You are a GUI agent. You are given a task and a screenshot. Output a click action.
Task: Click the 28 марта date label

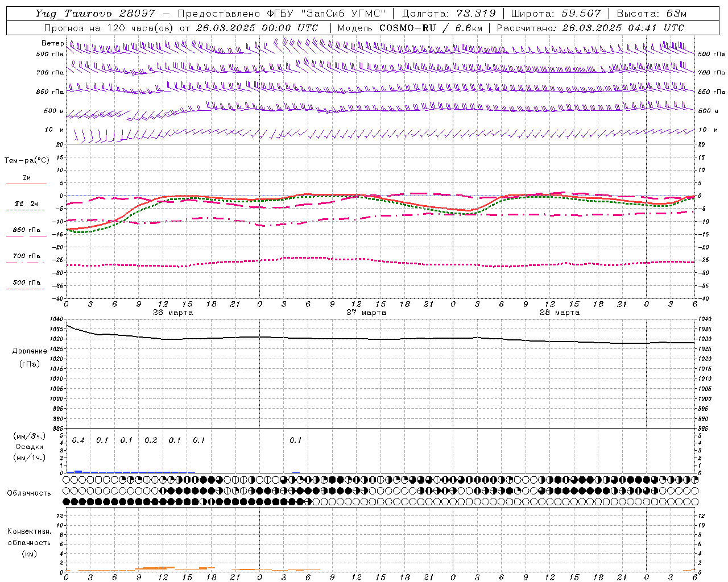[x=560, y=313]
